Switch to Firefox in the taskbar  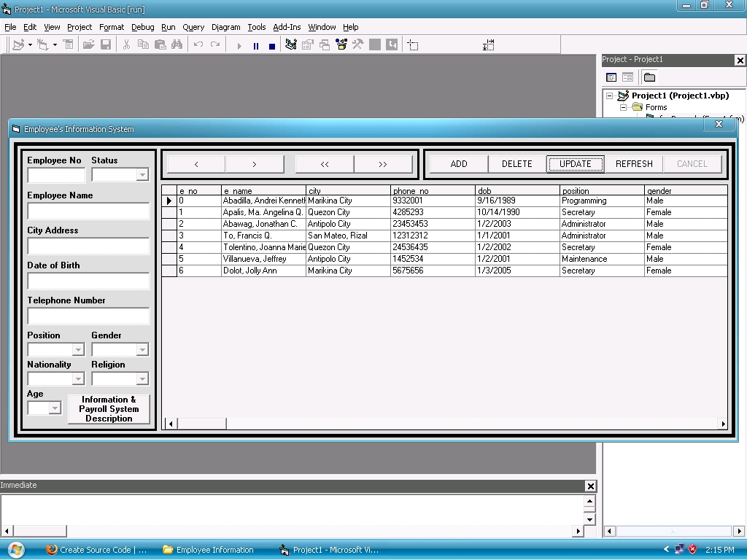(96, 550)
